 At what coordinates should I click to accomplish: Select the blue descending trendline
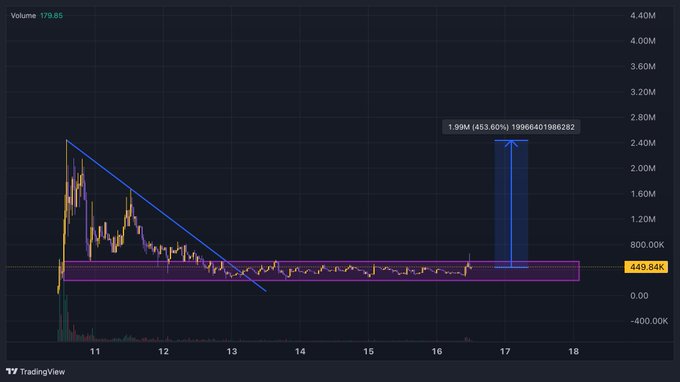click(x=166, y=215)
